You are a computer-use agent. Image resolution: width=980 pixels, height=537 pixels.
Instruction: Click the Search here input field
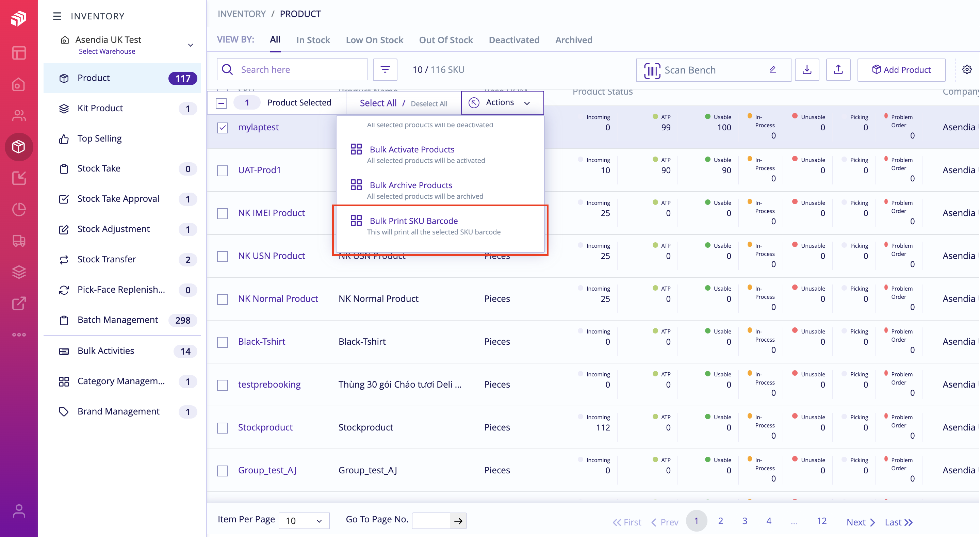292,69
